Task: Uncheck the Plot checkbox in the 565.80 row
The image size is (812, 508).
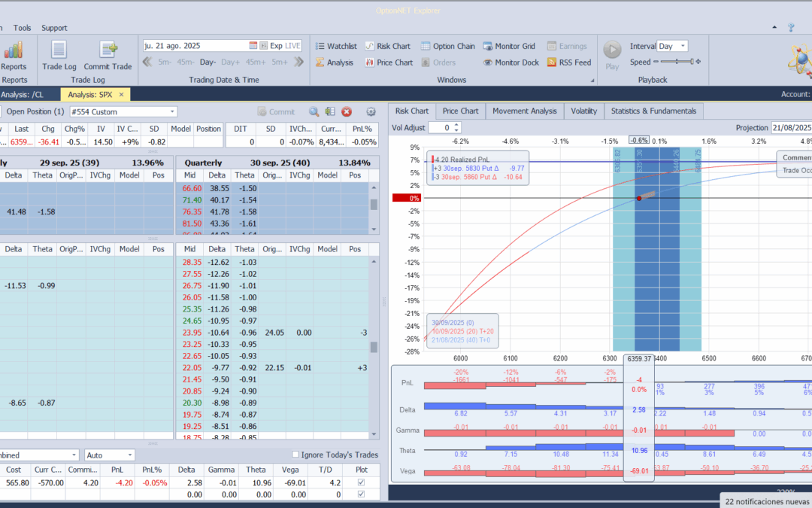Action: point(362,482)
